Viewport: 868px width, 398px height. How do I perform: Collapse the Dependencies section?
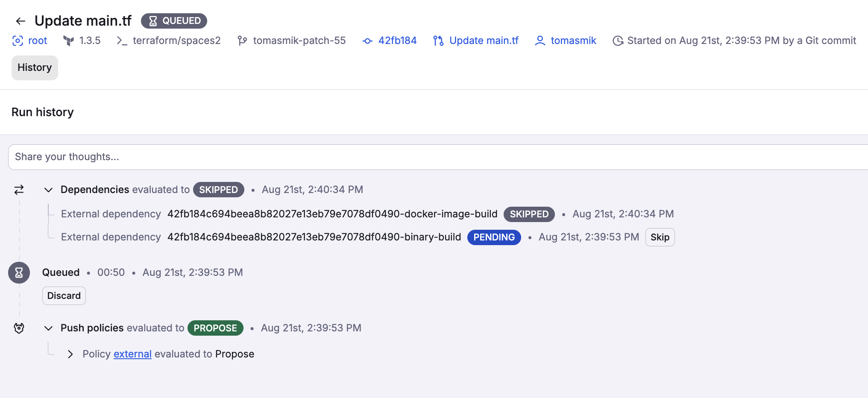click(x=48, y=190)
